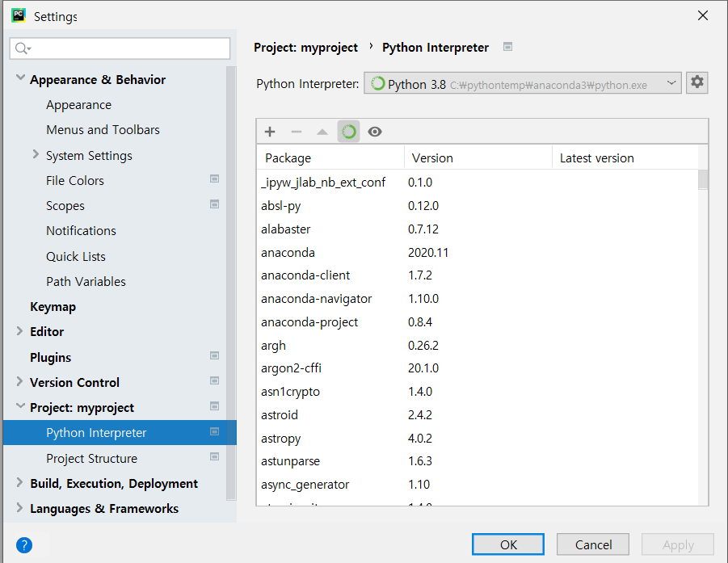Click the OK button
Image resolution: width=728 pixels, height=563 pixels.
point(508,544)
